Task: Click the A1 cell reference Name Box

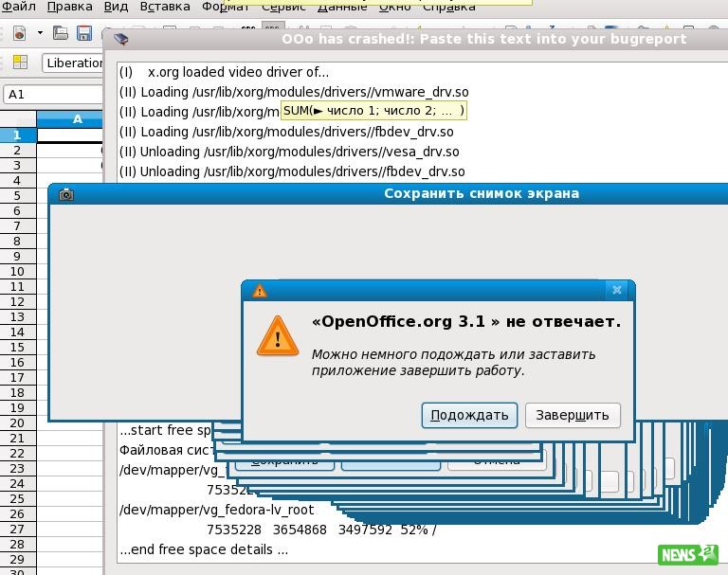Action: [53, 94]
